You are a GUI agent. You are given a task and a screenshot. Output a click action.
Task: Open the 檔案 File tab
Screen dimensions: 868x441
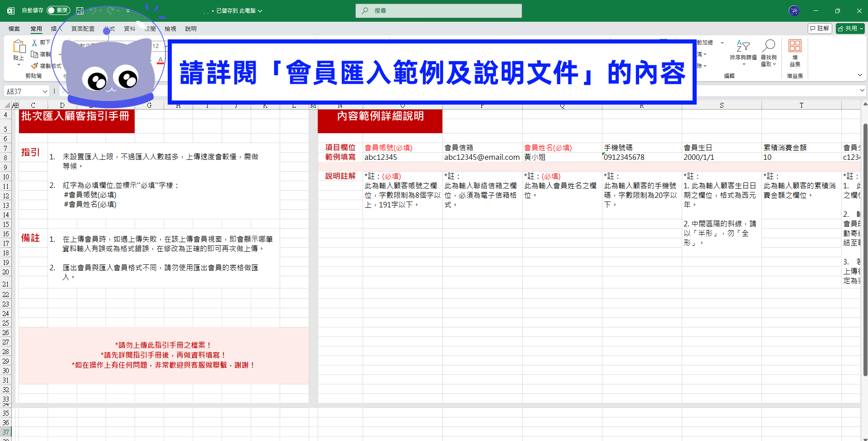[14, 29]
